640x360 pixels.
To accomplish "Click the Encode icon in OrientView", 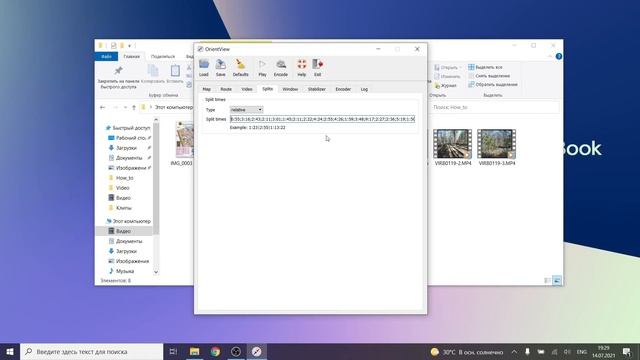I will pos(280,67).
